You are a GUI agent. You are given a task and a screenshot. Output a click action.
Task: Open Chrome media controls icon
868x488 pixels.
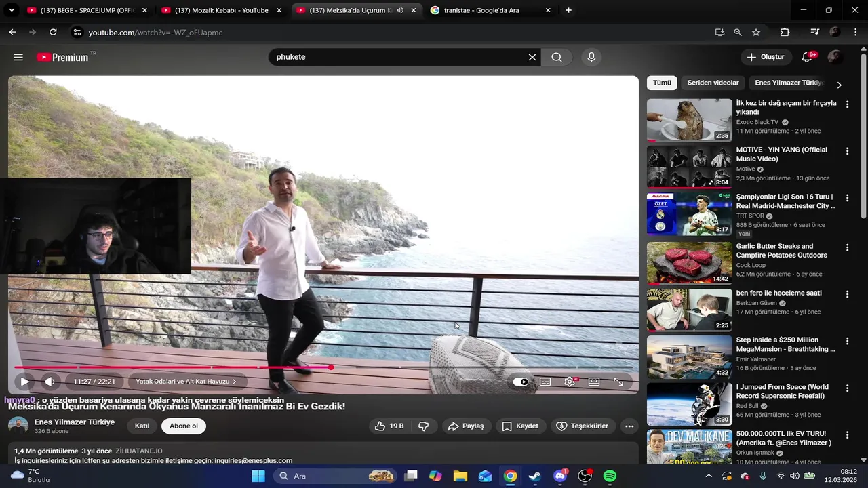(x=815, y=32)
